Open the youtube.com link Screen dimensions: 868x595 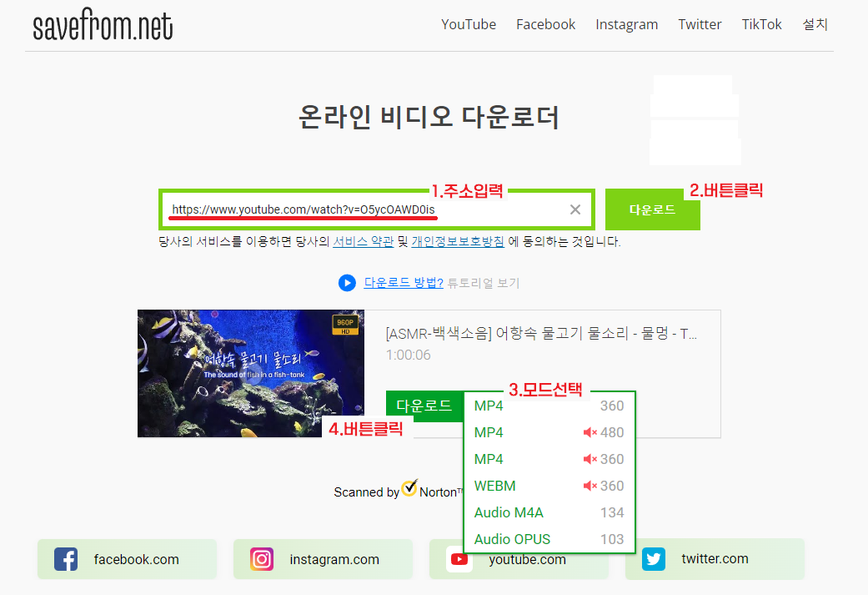527,560
